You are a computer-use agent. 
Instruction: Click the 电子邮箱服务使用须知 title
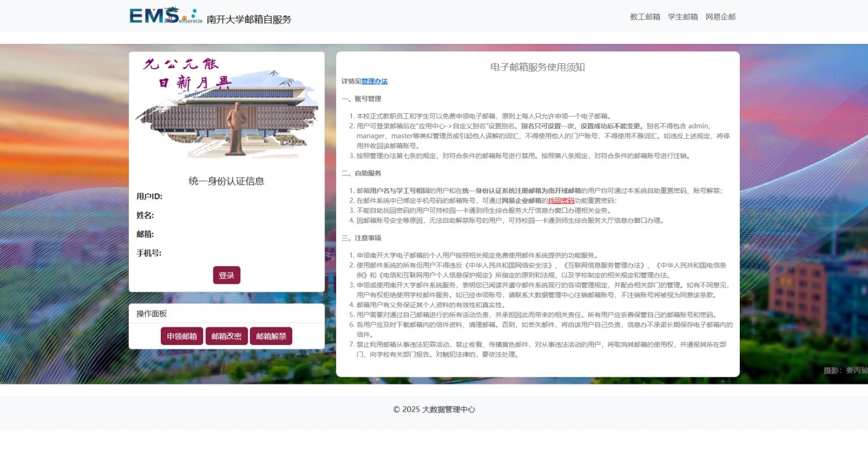(x=537, y=67)
